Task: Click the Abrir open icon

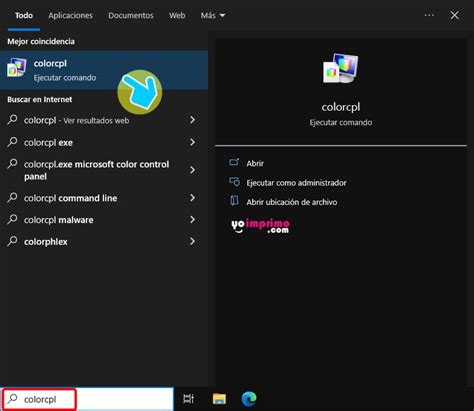Action: (234, 163)
